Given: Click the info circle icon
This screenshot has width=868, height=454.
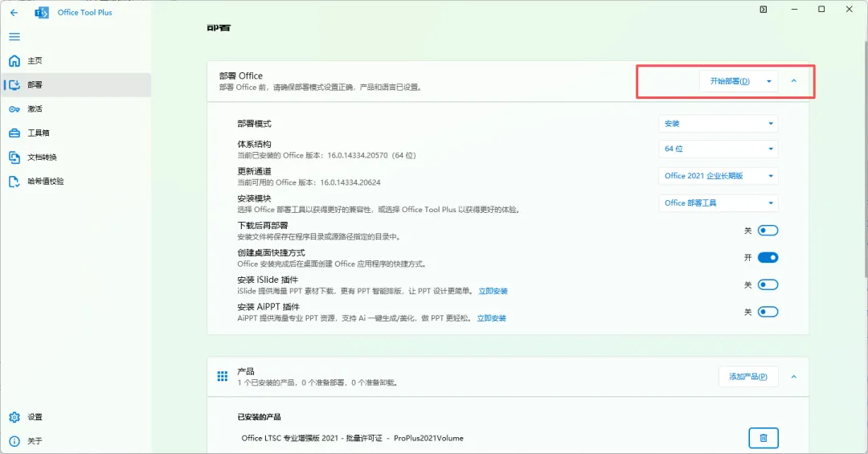Looking at the screenshot, I should pyautogui.click(x=14, y=441).
